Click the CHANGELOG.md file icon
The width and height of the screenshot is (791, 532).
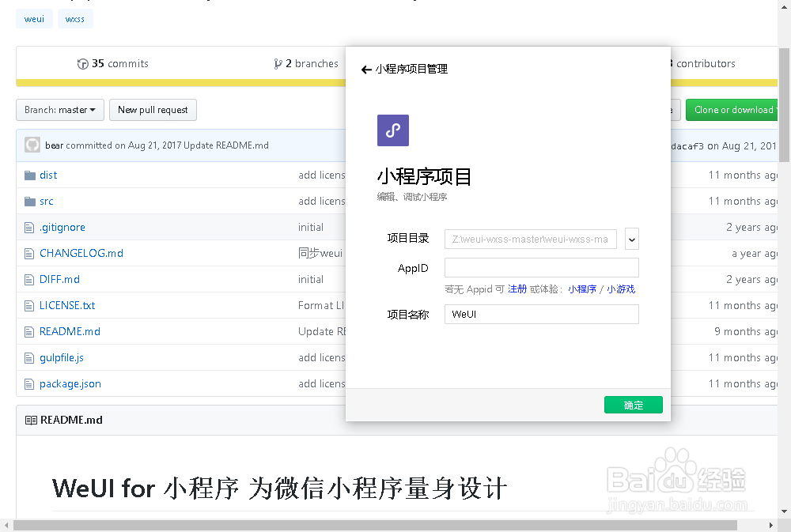click(x=29, y=254)
